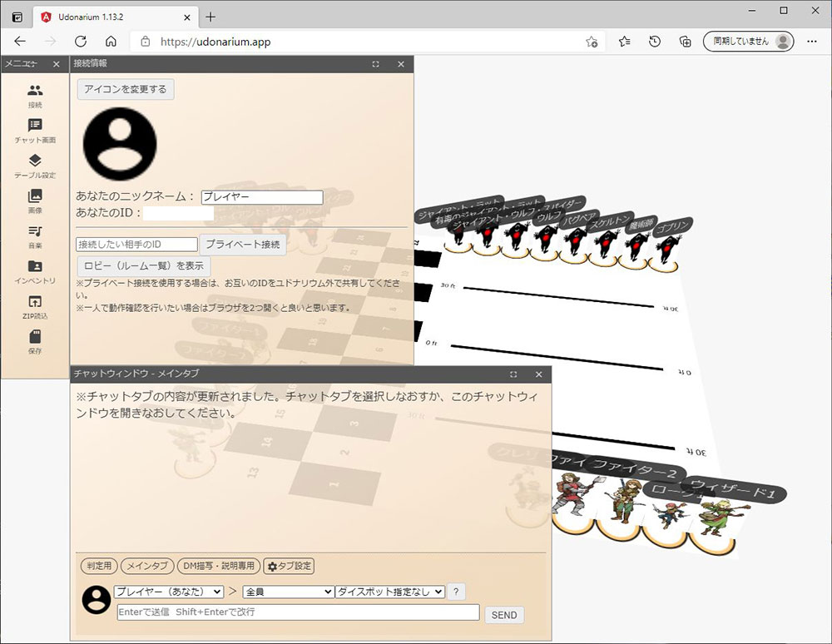Close the 接続情報 panel
Image resolution: width=832 pixels, height=644 pixels.
(401, 64)
